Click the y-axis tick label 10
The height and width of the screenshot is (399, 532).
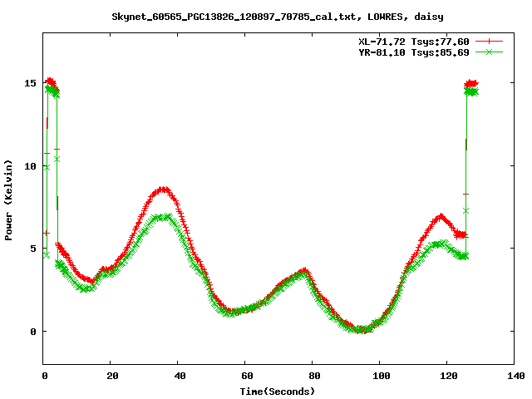30,166
